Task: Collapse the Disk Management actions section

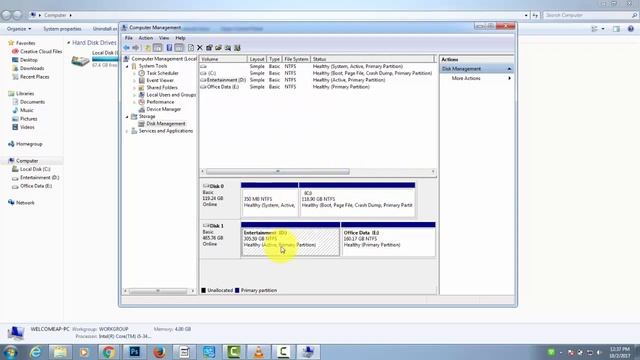Action: pyautogui.click(x=509, y=69)
